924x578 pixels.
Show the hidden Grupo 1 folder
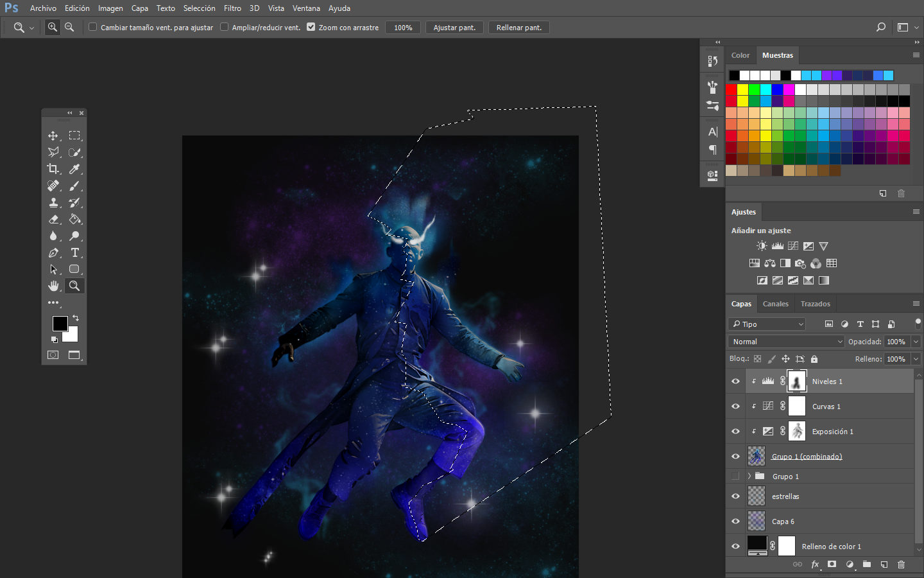coord(735,477)
